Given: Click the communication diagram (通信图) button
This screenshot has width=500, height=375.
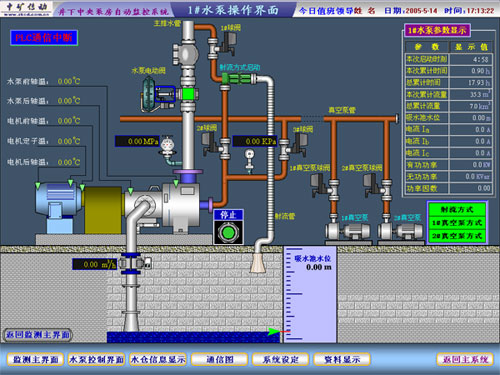Looking at the screenshot, I should pos(219,359).
